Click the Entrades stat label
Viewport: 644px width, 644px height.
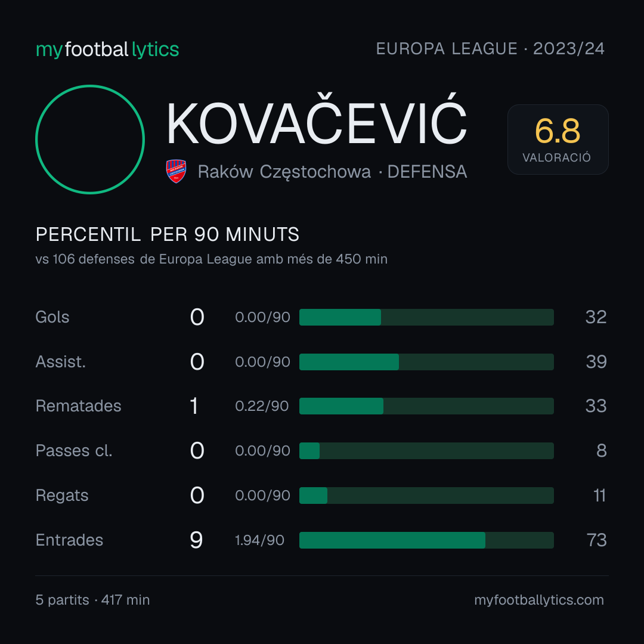coord(69,540)
